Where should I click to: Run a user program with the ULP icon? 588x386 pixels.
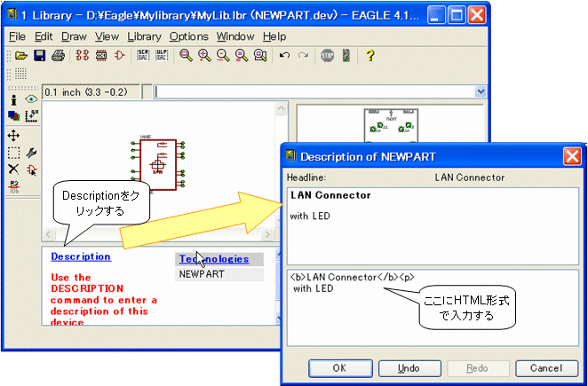tap(162, 56)
